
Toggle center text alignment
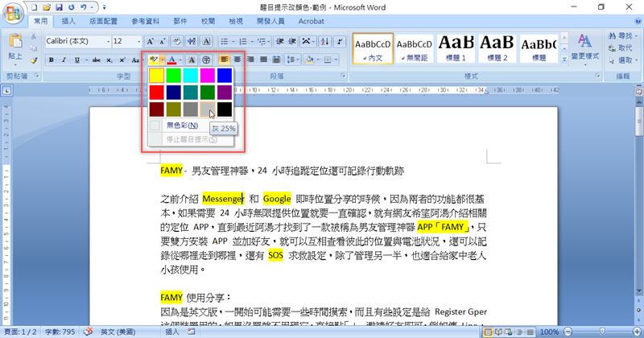pos(237,60)
